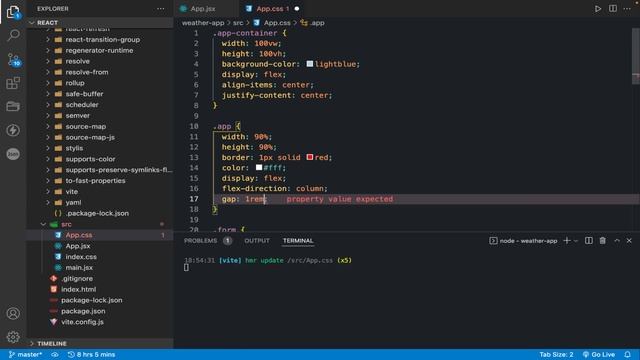Open the Manage settings gear
The image size is (640, 360).
click(13, 337)
